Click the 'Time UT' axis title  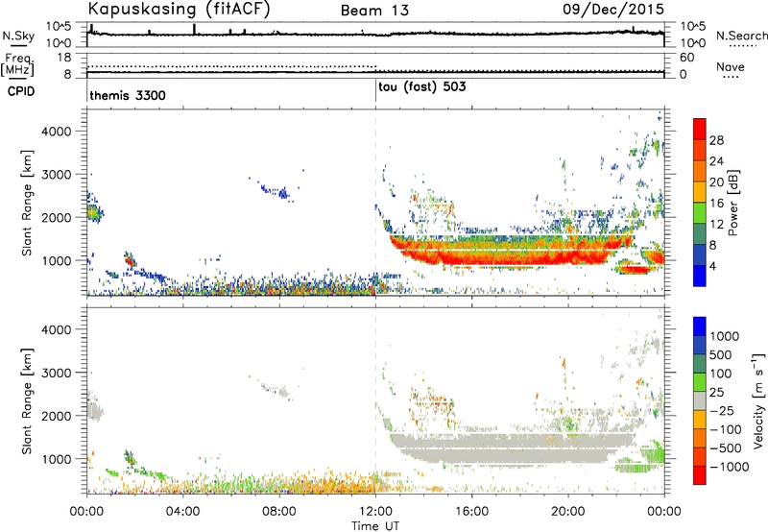coord(375,526)
